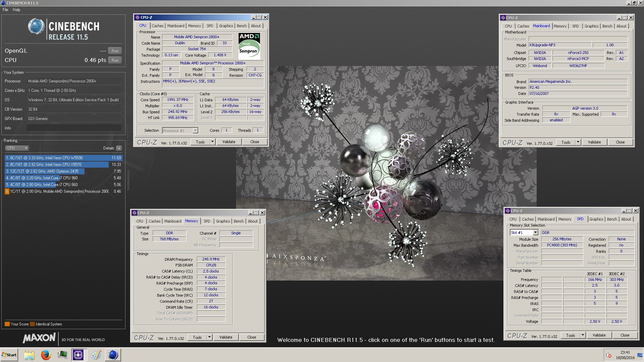The width and height of the screenshot is (644, 362).
Task: Open the Ranking CPU dropdown
Action: tap(17, 148)
